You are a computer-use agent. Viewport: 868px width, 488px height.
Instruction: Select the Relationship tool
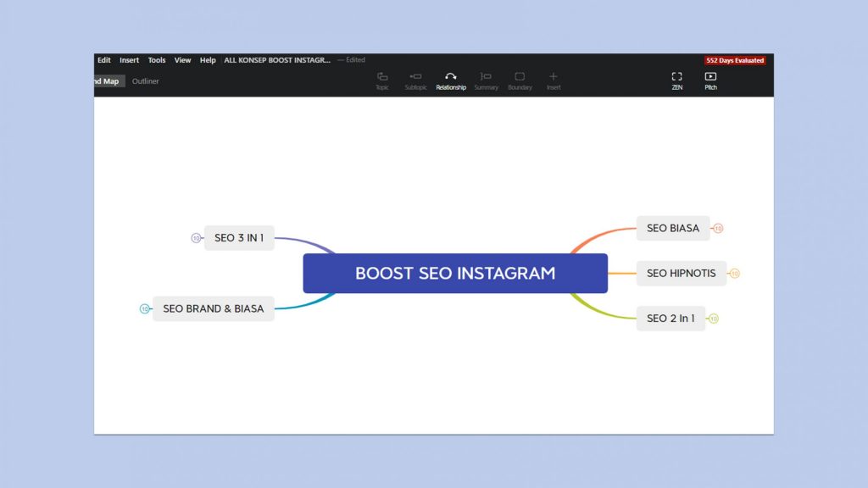tap(451, 80)
